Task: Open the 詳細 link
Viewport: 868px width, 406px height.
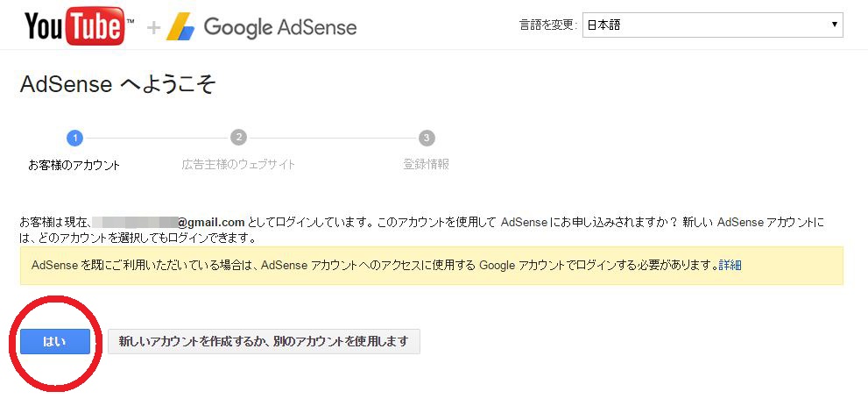Action: coord(730,265)
